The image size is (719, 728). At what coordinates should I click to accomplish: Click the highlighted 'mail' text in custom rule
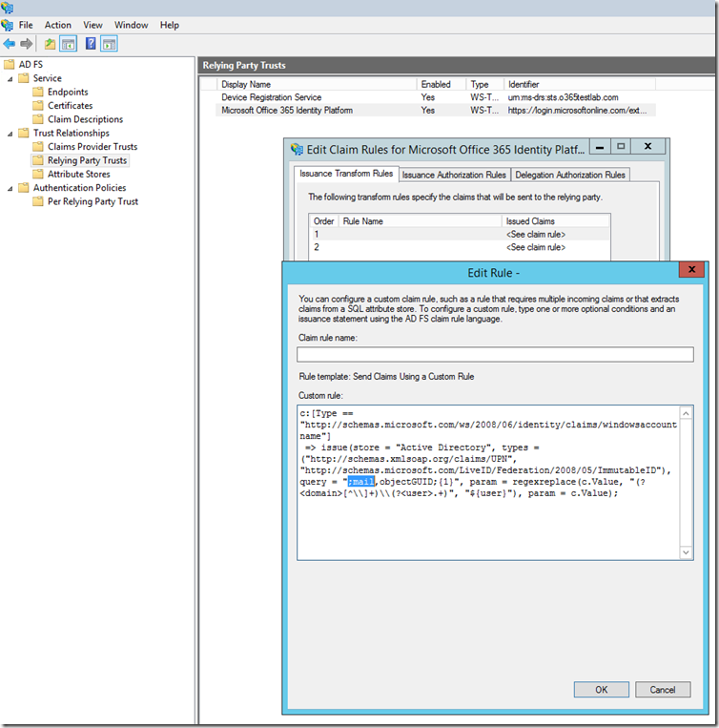tap(361, 482)
